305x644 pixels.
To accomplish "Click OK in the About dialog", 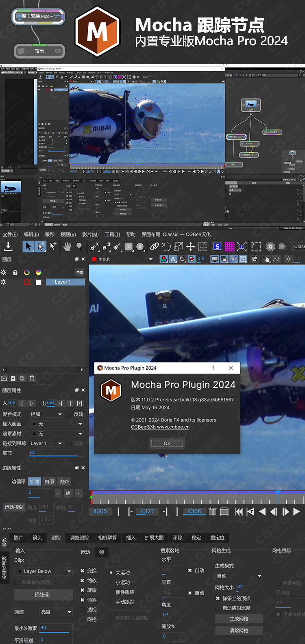I will tap(167, 443).
